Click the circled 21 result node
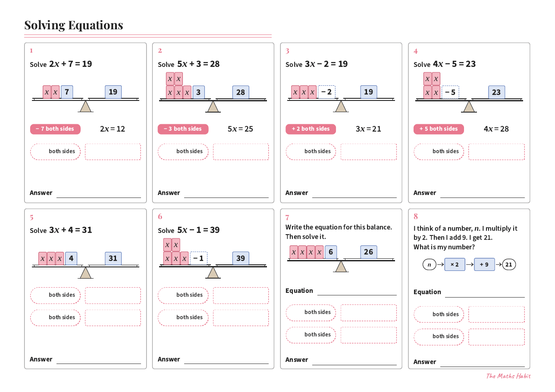 coord(509,264)
